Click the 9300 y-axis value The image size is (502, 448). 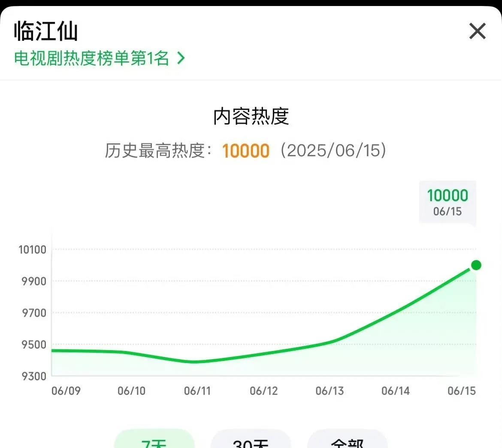[34, 376]
